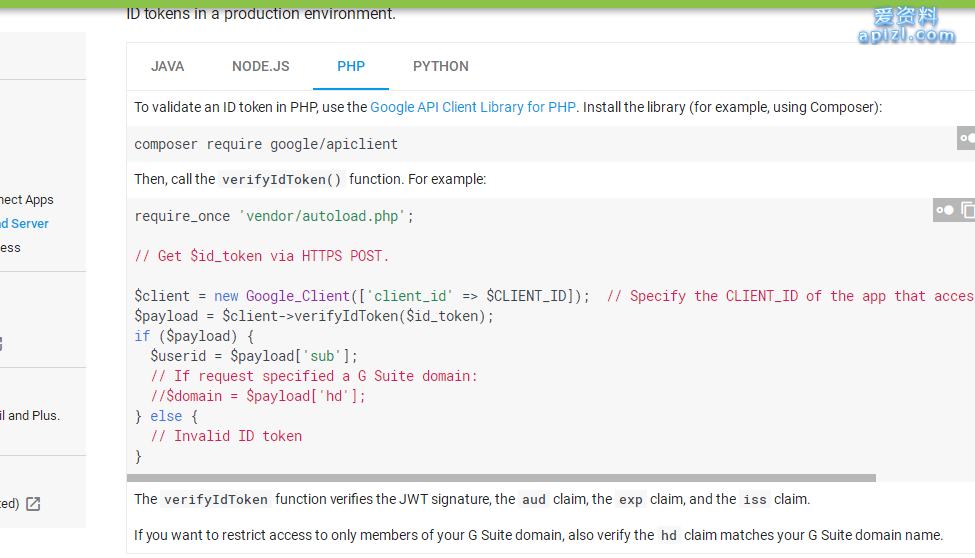Switch to the NODE.JS tab
Image resolution: width=975 pixels, height=558 pixels.
tap(261, 66)
